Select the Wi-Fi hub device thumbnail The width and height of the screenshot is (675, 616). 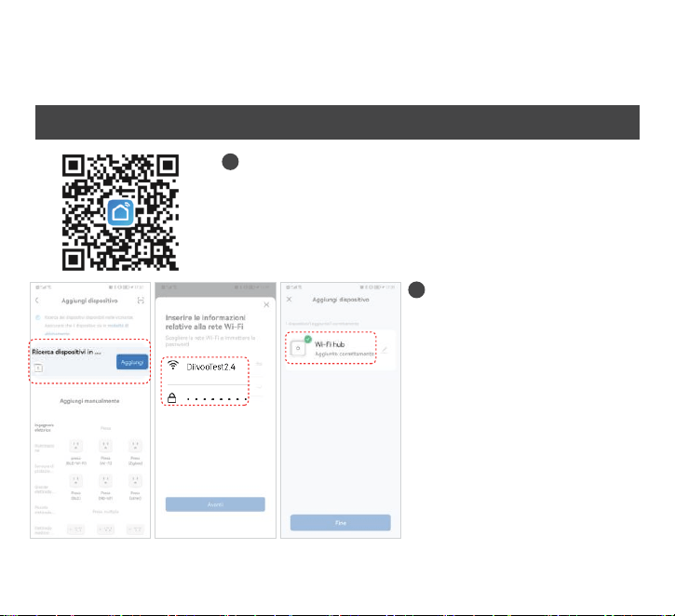coord(298,348)
